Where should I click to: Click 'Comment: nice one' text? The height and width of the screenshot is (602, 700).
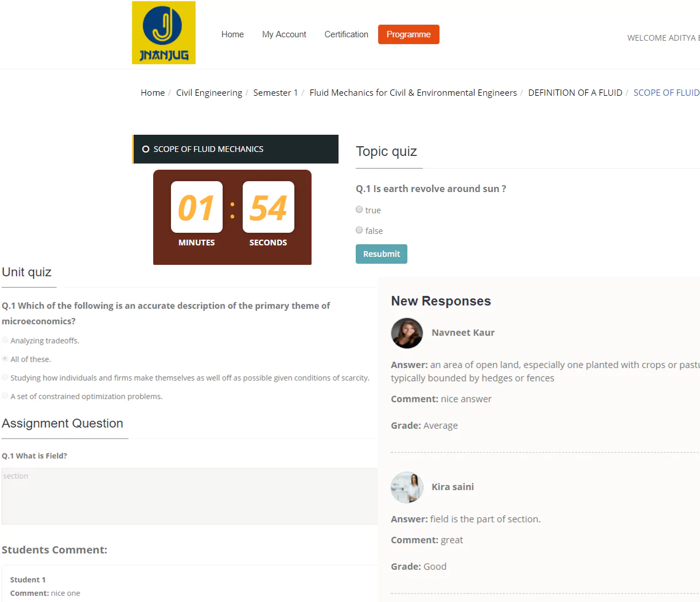click(x=45, y=593)
